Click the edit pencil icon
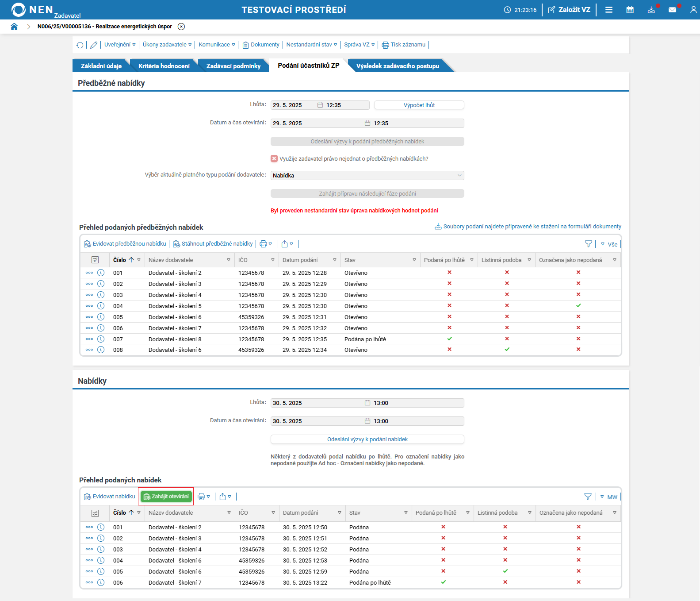 tap(94, 45)
